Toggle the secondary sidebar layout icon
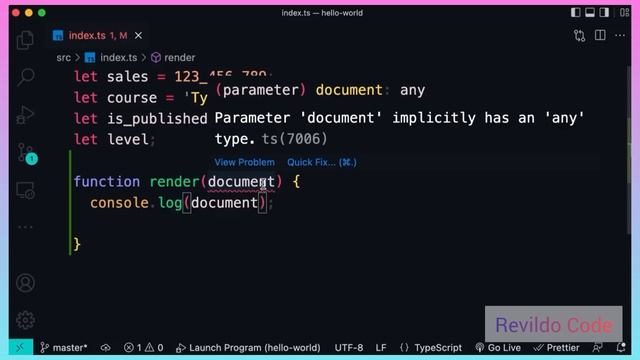Image resolution: width=640 pixels, height=360 pixels. (x=604, y=13)
